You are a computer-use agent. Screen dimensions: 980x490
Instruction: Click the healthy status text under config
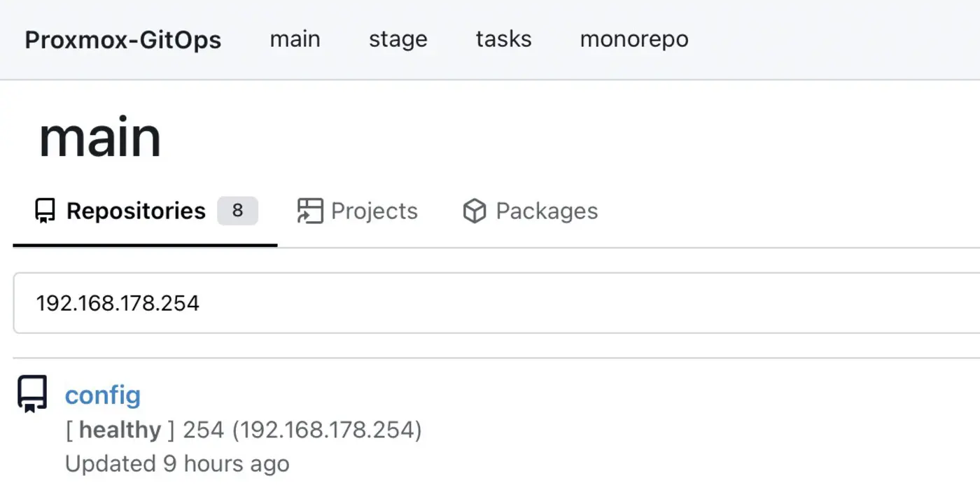(120, 430)
